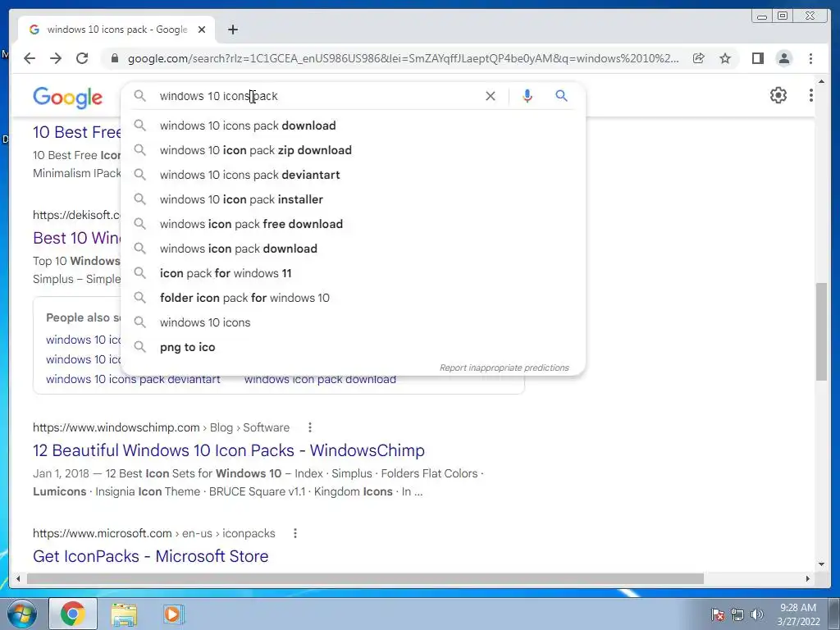Open the Best 10 Win result title

[76, 238]
